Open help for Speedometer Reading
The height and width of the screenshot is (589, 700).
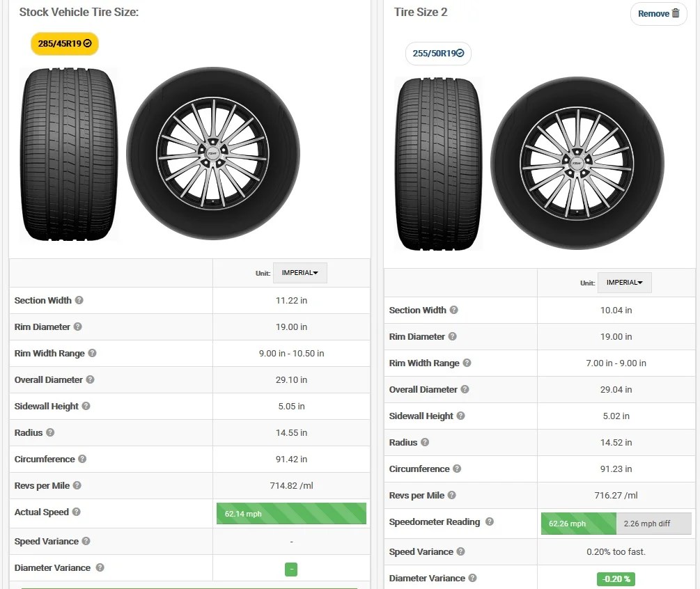click(x=489, y=521)
